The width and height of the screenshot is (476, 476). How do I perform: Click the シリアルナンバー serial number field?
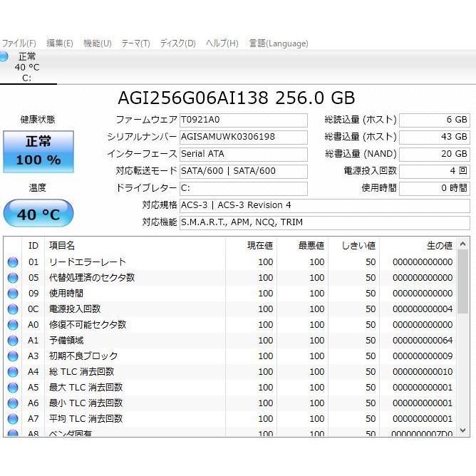coord(243,137)
